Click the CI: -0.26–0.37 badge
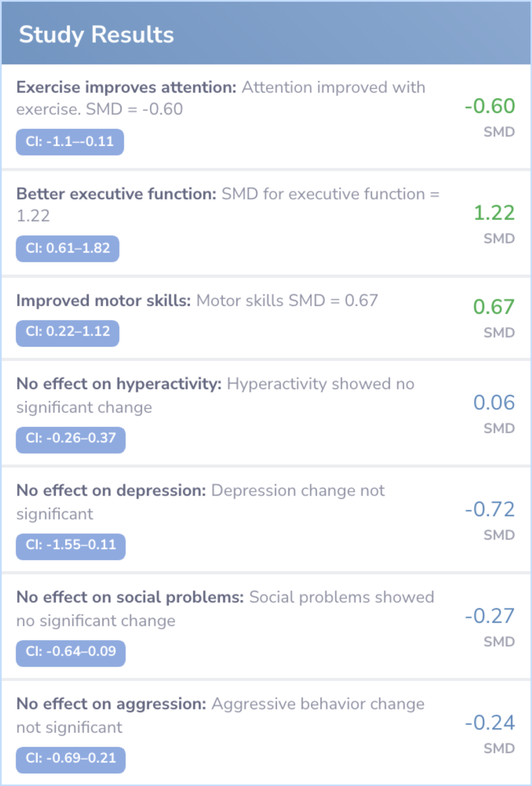Viewport: 532px width, 786px height. tap(70, 438)
